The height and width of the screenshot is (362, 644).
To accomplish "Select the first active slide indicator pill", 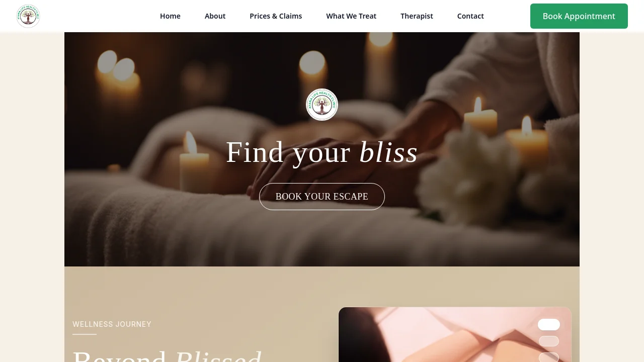I will click(549, 325).
